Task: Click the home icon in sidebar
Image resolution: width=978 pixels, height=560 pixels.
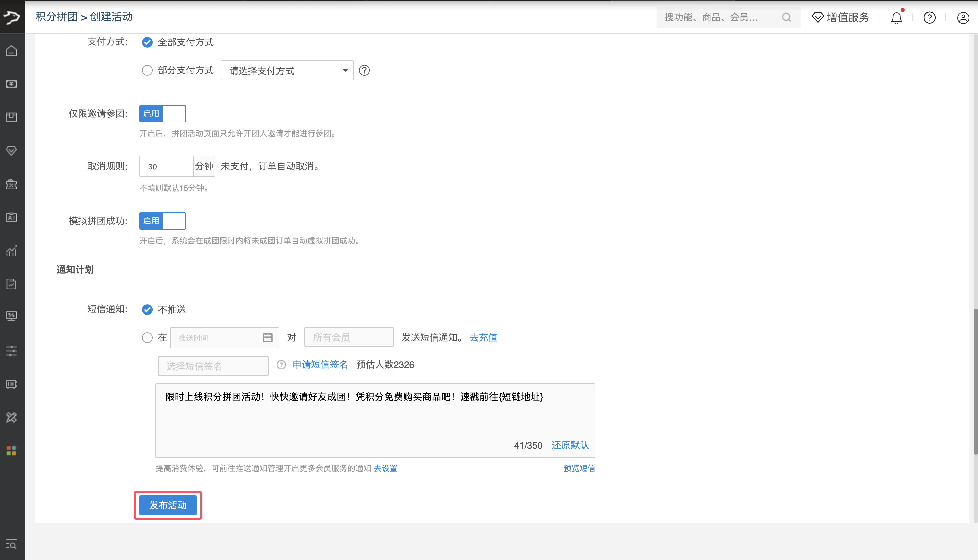Action: click(x=12, y=51)
